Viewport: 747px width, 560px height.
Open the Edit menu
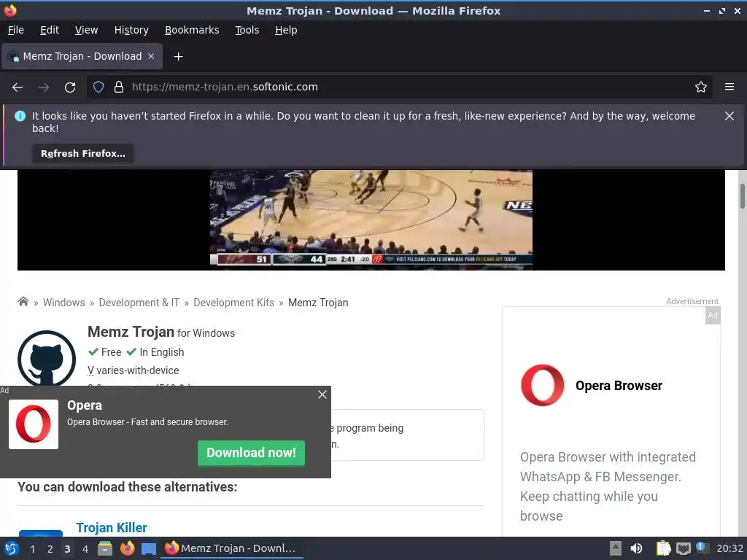coord(50,30)
